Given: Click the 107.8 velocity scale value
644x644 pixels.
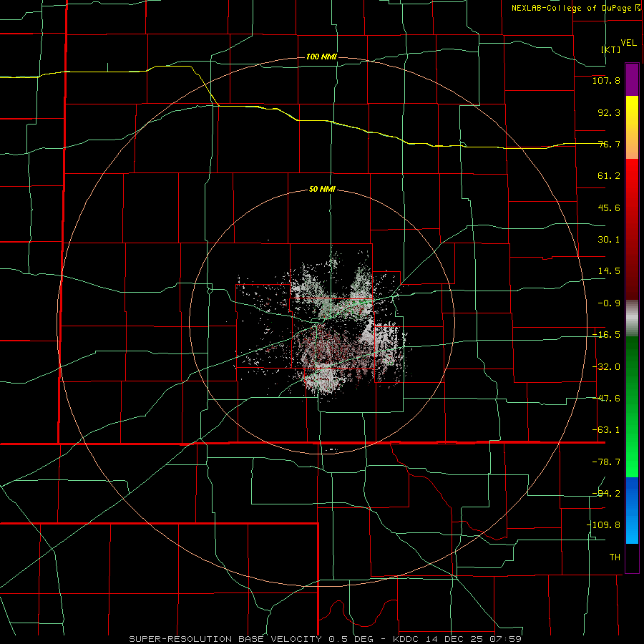Looking at the screenshot, I should (x=606, y=80).
